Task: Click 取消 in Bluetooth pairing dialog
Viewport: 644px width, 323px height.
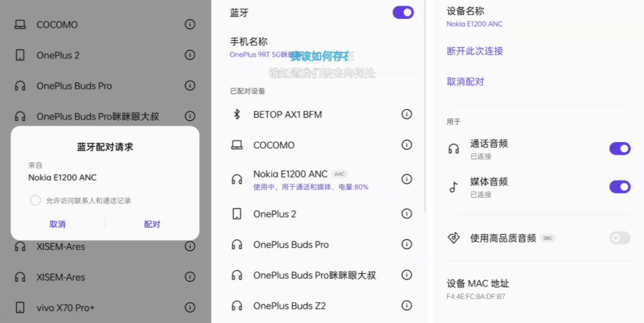Action: (58, 224)
